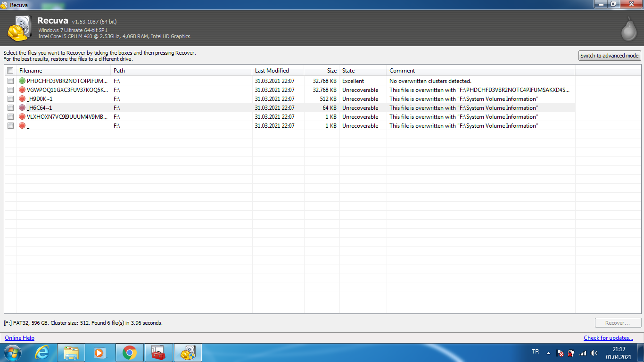Click the Recuva version text v1.53.1087
Screen dimensions: 644x362
pyautogui.click(x=94, y=22)
